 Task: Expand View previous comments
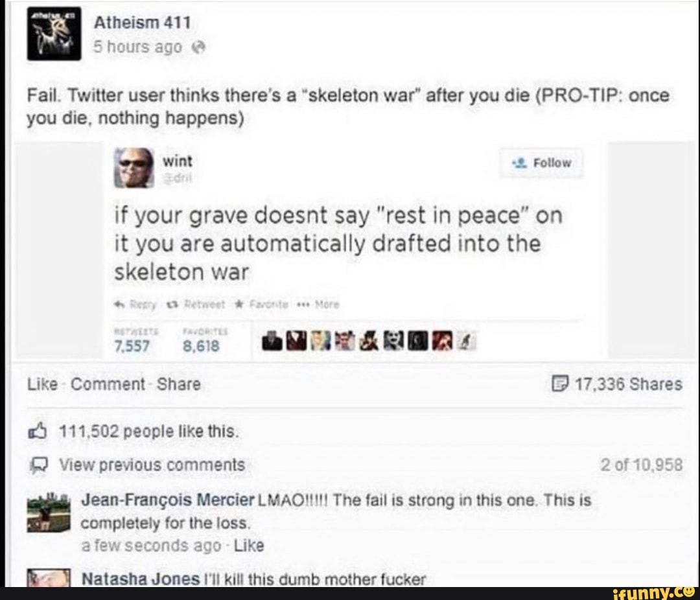click(x=153, y=465)
